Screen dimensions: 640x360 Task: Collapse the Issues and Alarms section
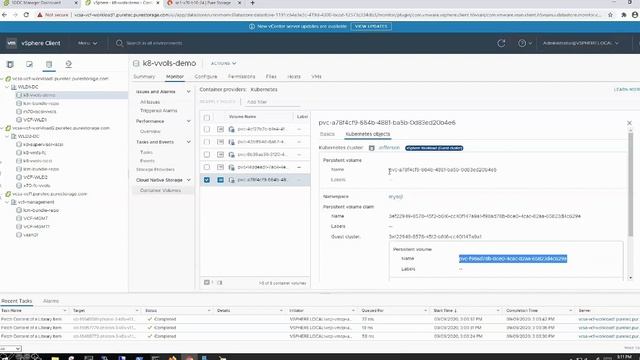pyautogui.click(x=189, y=91)
